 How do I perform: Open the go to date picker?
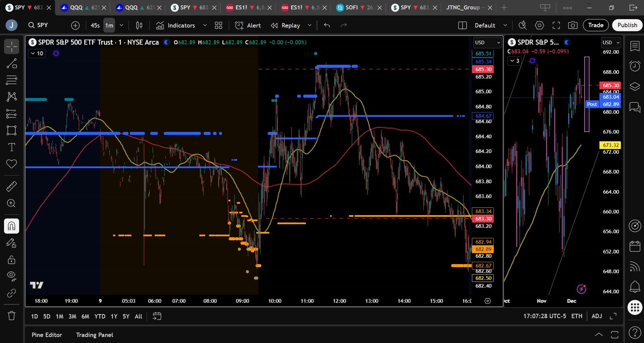[157, 316]
